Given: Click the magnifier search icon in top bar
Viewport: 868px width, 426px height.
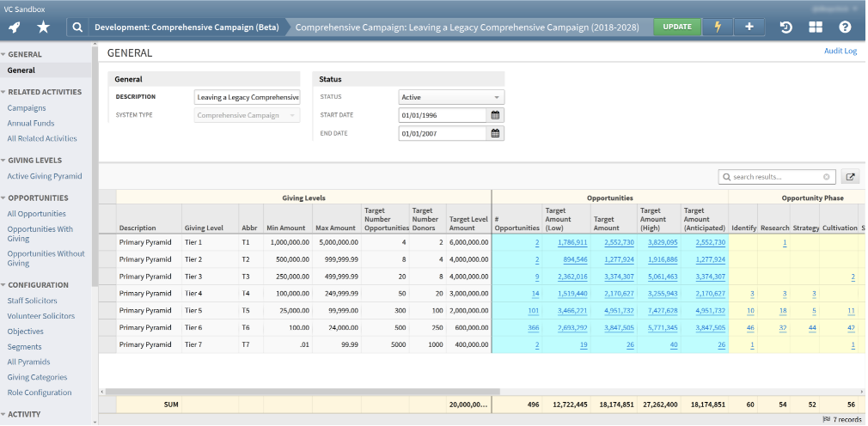Looking at the screenshot, I should (x=77, y=27).
